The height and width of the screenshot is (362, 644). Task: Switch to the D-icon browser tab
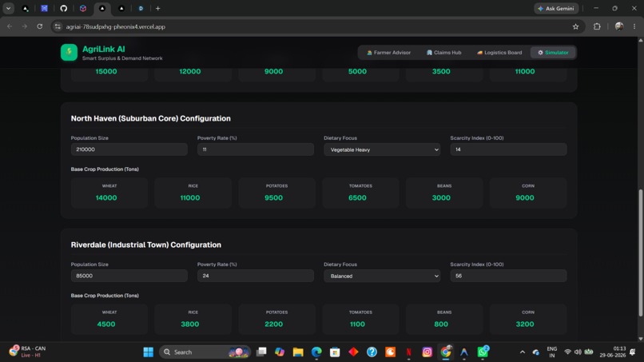coord(141,8)
